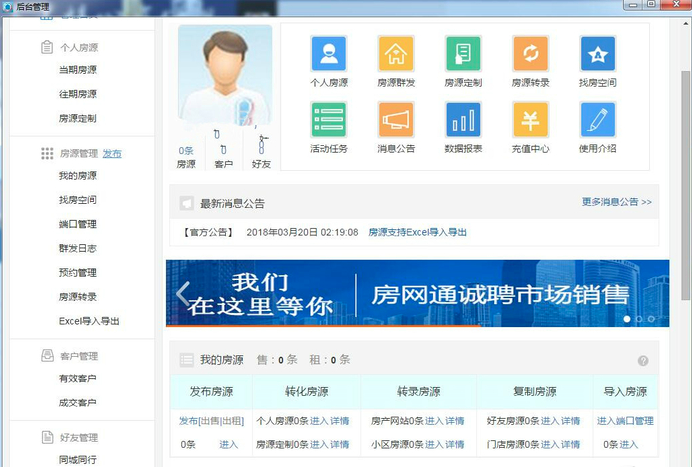The width and height of the screenshot is (692, 467).
Task: Click the 后台管理 app icon in title bar
Action: click(x=7, y=7)
